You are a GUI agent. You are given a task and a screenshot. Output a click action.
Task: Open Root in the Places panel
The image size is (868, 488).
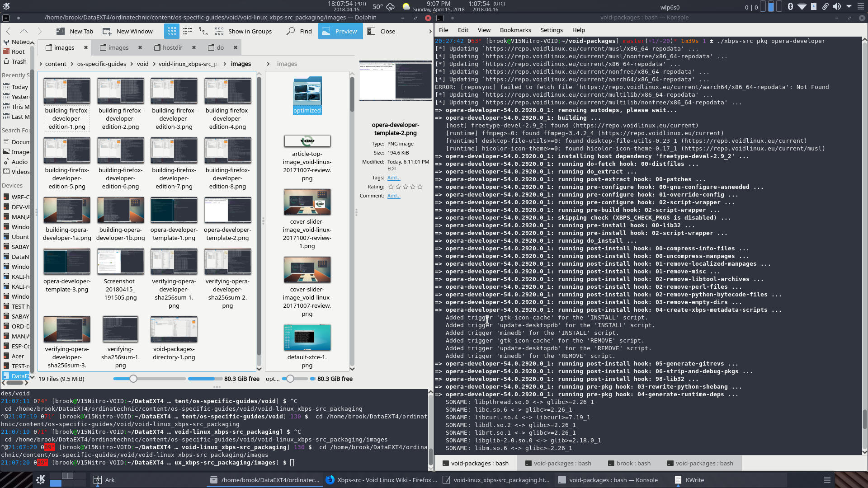[x=18, y=52]
